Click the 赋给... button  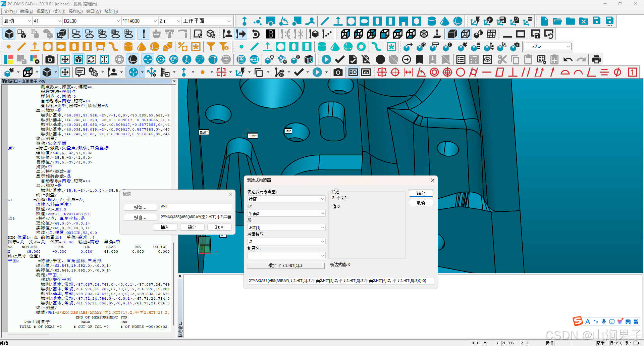point(140,207)
